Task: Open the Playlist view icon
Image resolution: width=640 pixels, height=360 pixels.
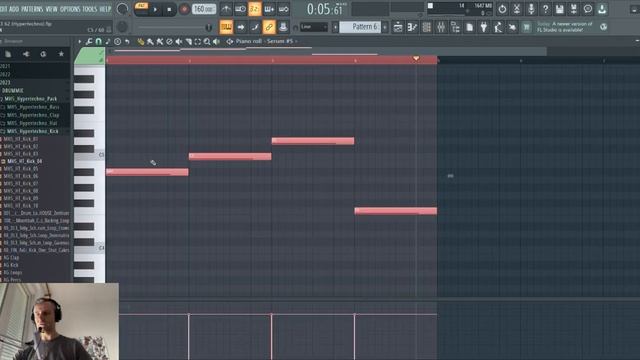Action: tap(398, 27)
